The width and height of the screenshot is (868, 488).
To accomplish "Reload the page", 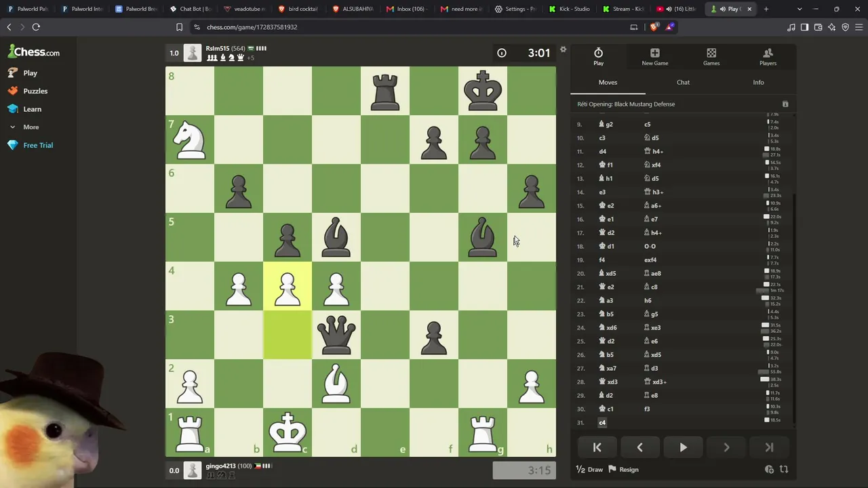I will [36, 27].
